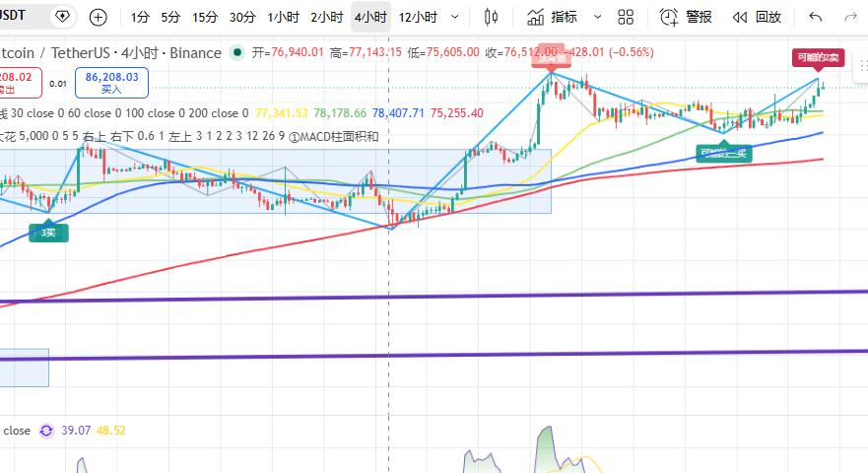868x473 pixels.
Task: Expand the more timeframes dropdown chevron
Action: tap(455, 18)
